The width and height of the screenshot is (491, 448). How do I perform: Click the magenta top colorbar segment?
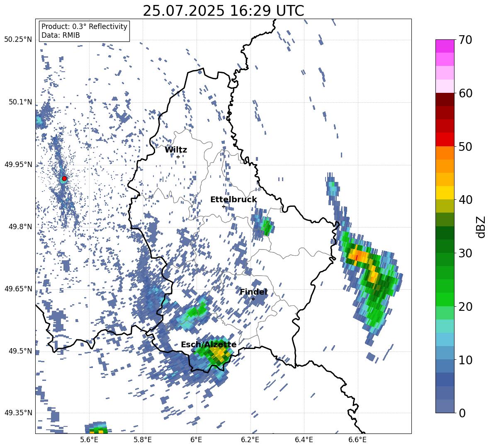coord(445,46)
